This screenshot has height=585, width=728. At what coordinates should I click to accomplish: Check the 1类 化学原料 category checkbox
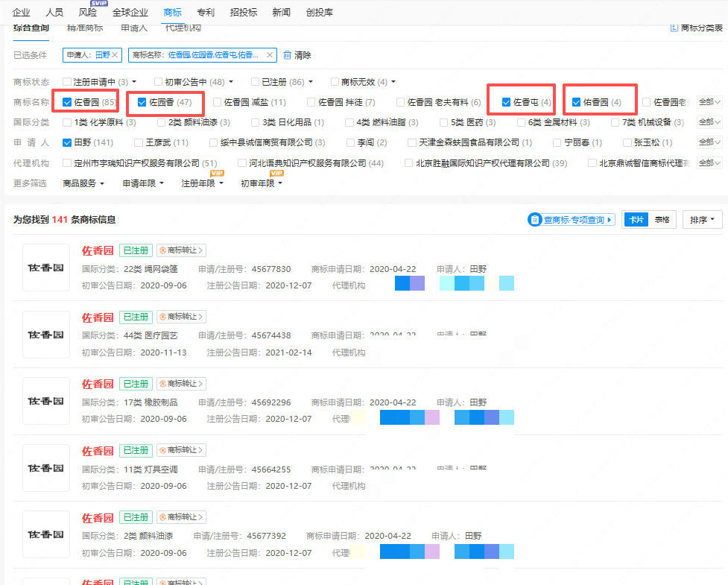[68, 122]
